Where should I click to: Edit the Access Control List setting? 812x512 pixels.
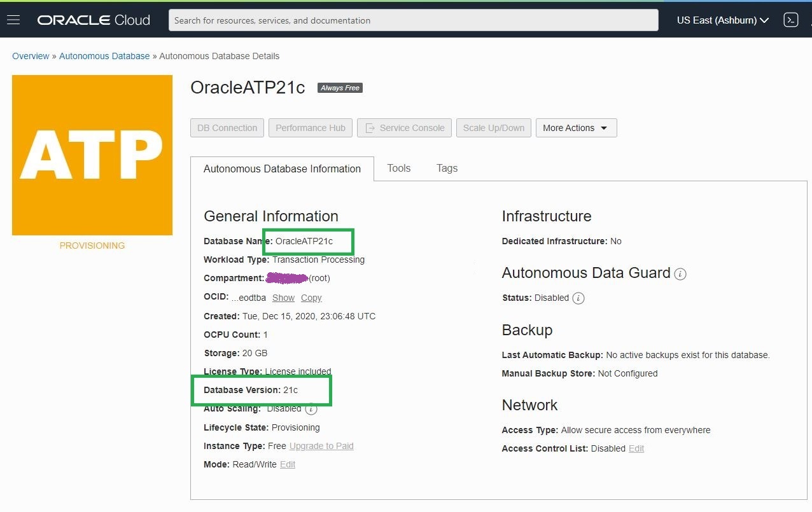[636, 448]
